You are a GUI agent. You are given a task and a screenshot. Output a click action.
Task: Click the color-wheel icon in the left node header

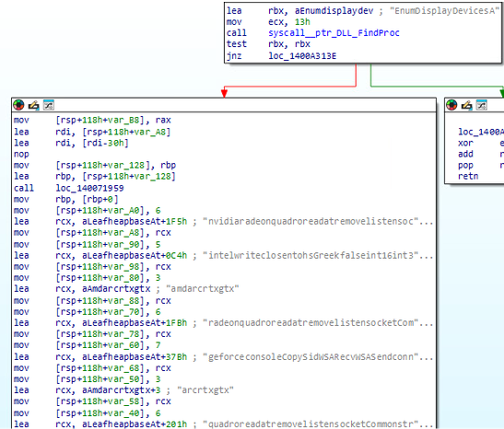click(18, 105)
